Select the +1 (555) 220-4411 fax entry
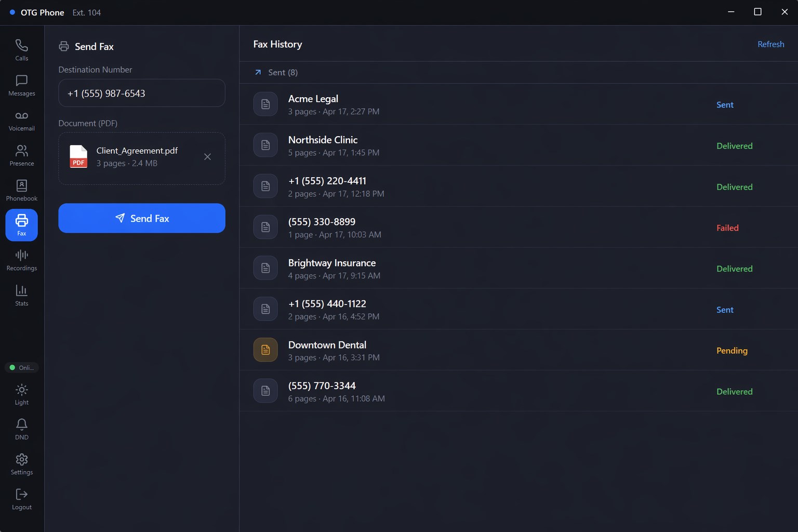The image size is (798, 532). coord(518,186)
